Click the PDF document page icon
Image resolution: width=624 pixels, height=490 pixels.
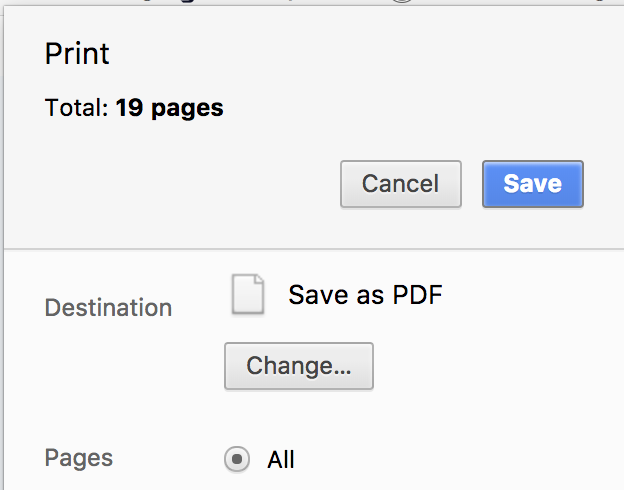(x=248, y=294)
